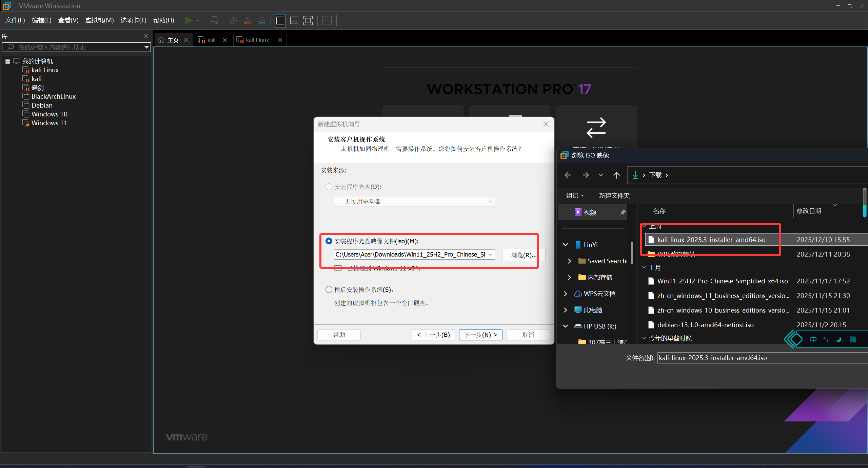
Task: Open the ISO path combo box dropdown
Action: 490,255
